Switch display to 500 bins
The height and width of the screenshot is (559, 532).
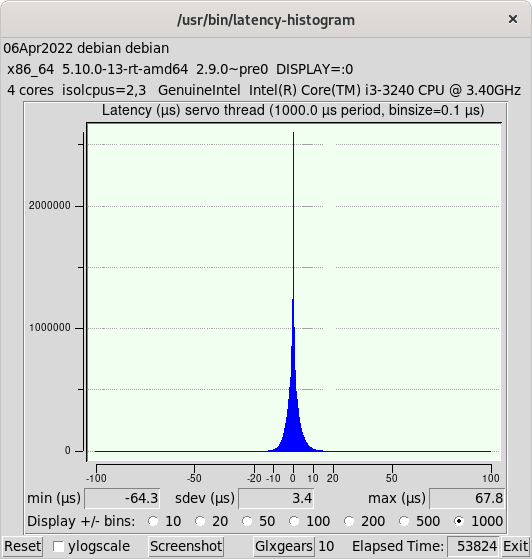point(404,521)
